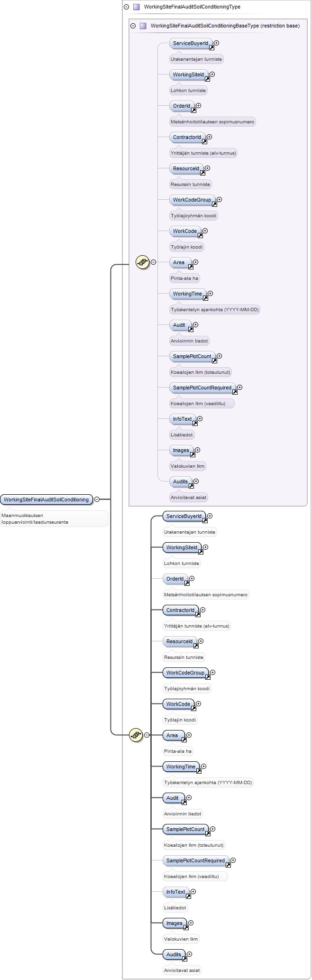Click 'Pinta-ala ha' annotation in the lower sequence
This screenshot has height=980, width=312.
pyautogui.click(x=178, y=751)
